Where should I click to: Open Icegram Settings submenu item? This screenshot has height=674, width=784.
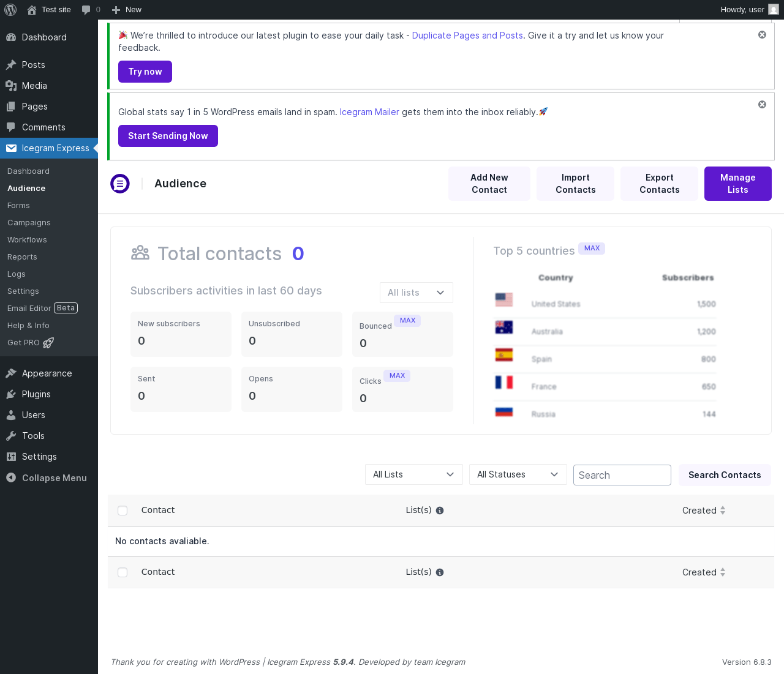tap(23, 291)
